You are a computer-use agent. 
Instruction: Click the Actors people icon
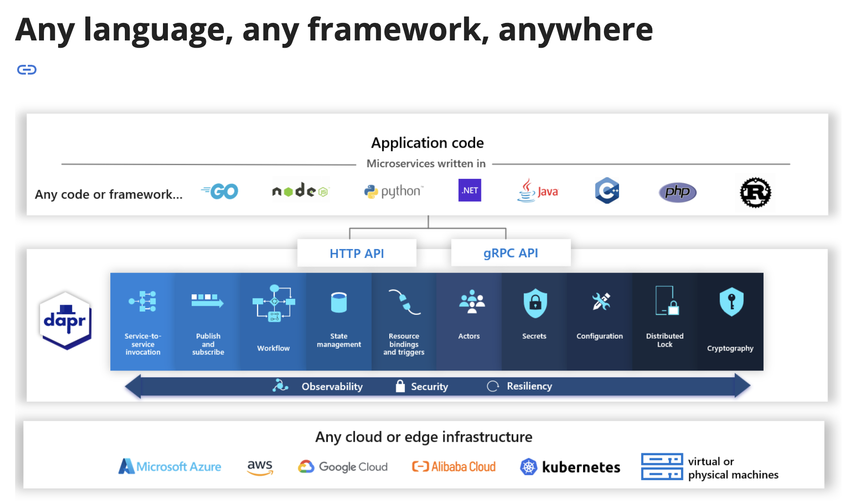[x=472, y=302]
